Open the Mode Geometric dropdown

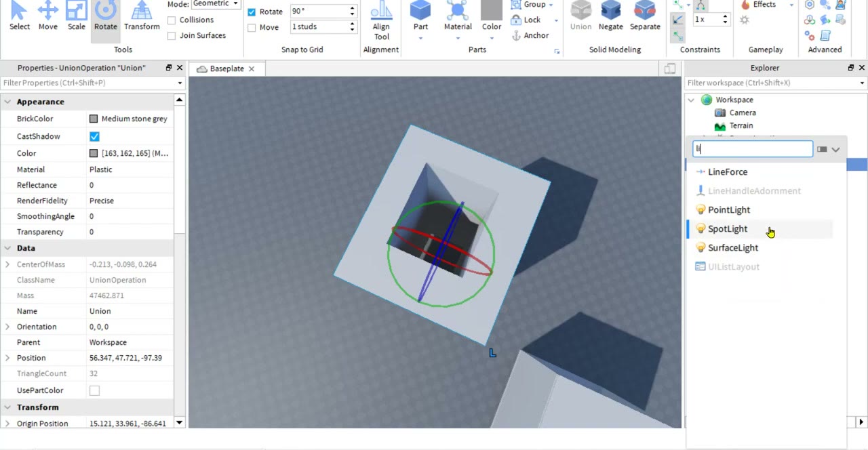pos(216,4)
